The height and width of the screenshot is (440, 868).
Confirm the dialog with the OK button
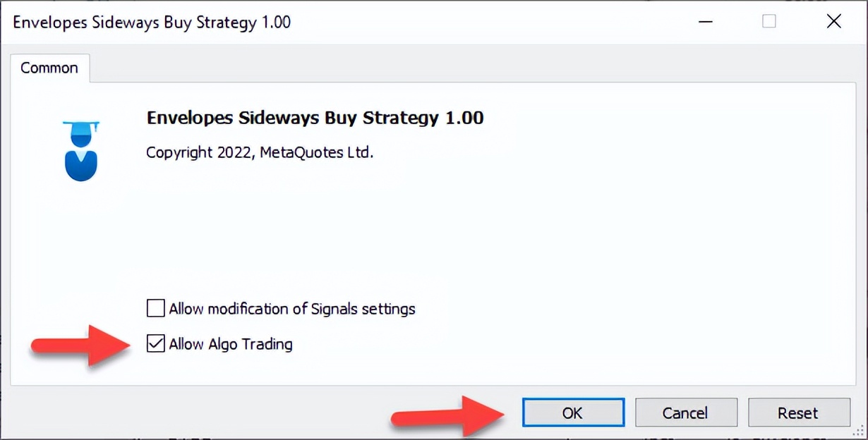pos(573,412)
